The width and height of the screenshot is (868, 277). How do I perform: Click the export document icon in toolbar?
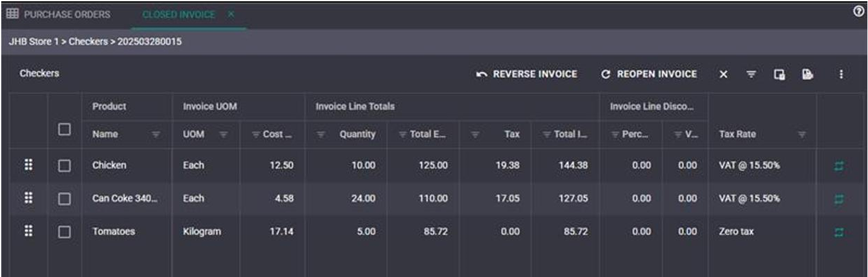coord(806,74)
